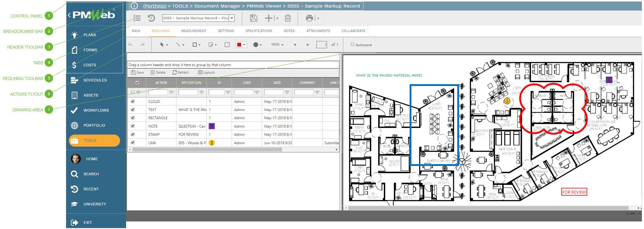Exit PMWeb using the Exit icon
644x229 pixels.
tap(74, 222)
